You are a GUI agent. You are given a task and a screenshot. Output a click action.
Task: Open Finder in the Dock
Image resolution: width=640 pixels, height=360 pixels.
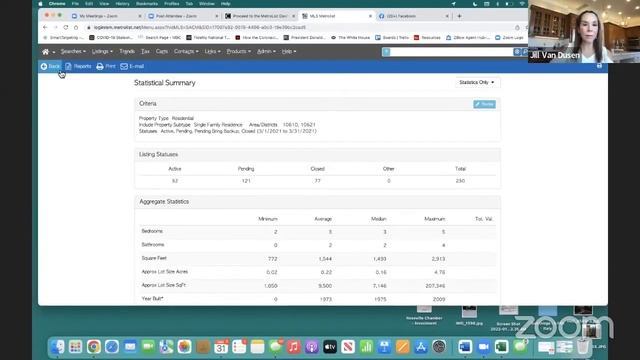58,347
